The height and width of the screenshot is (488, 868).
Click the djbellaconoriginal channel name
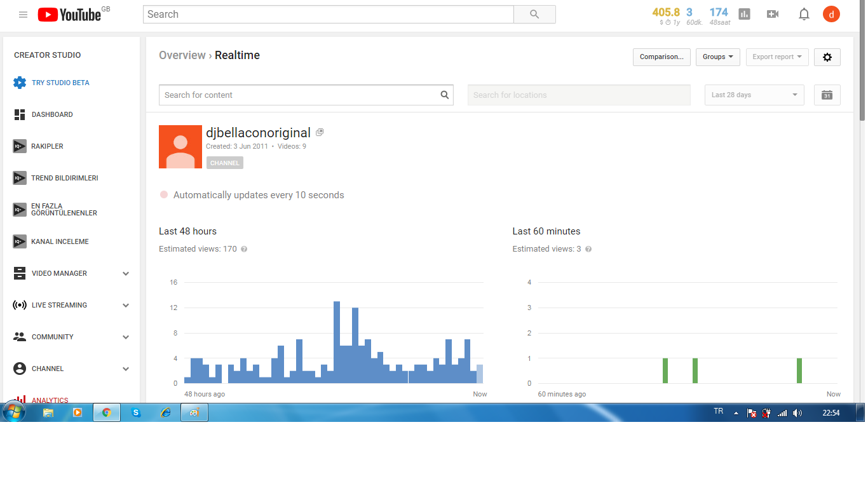click(258, 133)
